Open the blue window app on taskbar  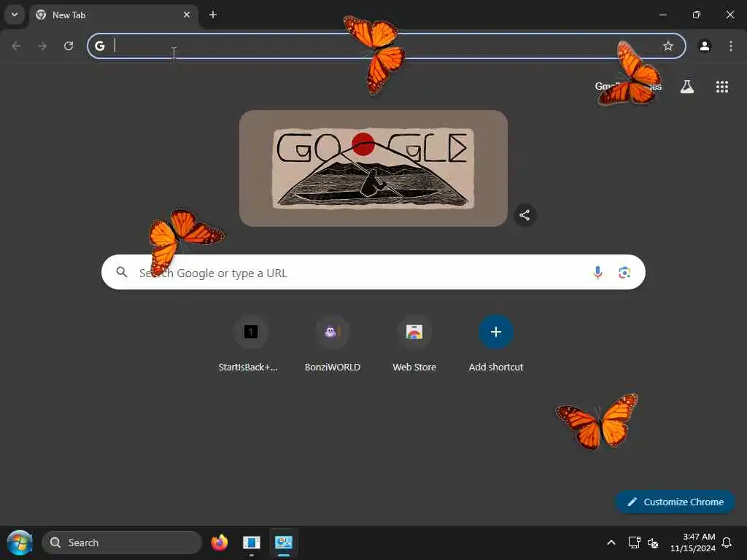(252, 542)
